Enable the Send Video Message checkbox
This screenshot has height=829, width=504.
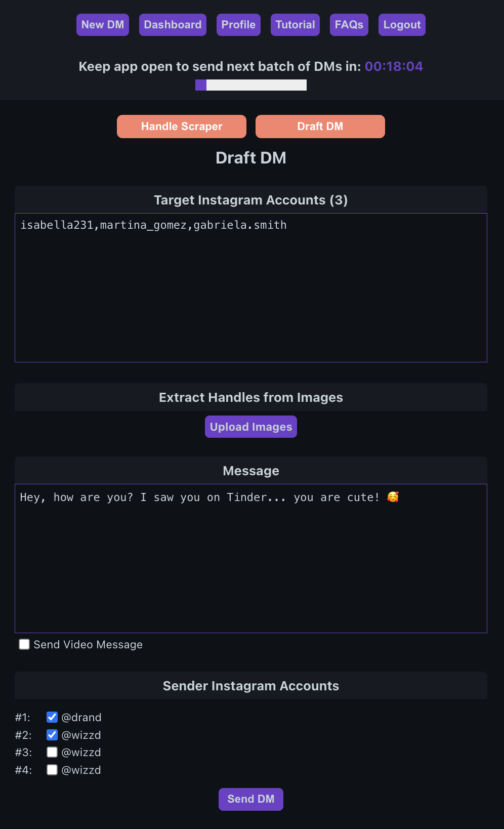coord(24,644)
